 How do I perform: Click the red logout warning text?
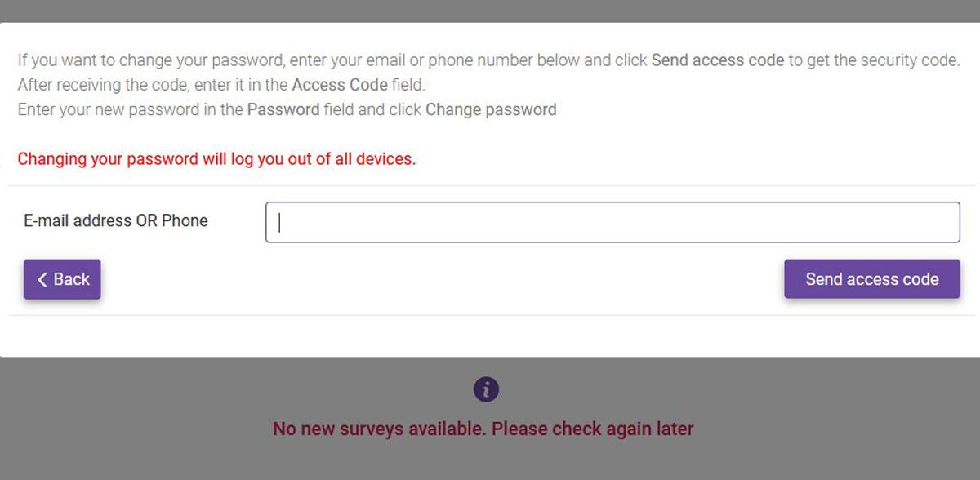point(216,158)
